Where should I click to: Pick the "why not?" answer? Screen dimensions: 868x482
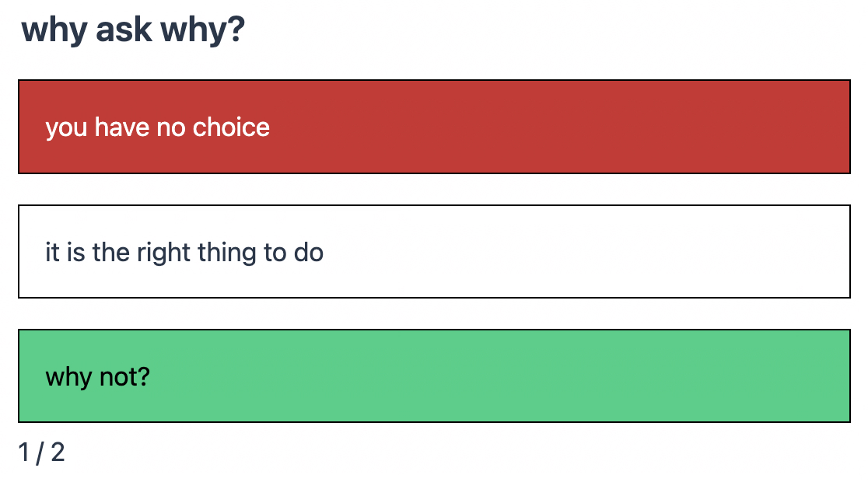point(433,376)
